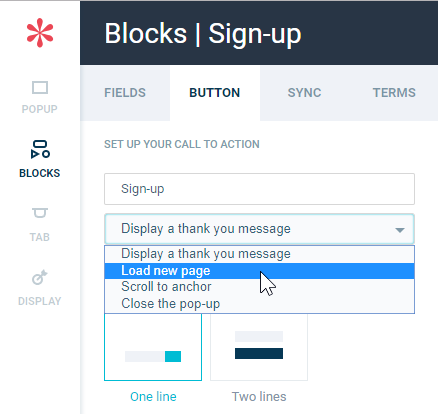This screenshot has width=438, height=414.
Task: Switch to the Fields tab
Action: (x=125, y=93)
